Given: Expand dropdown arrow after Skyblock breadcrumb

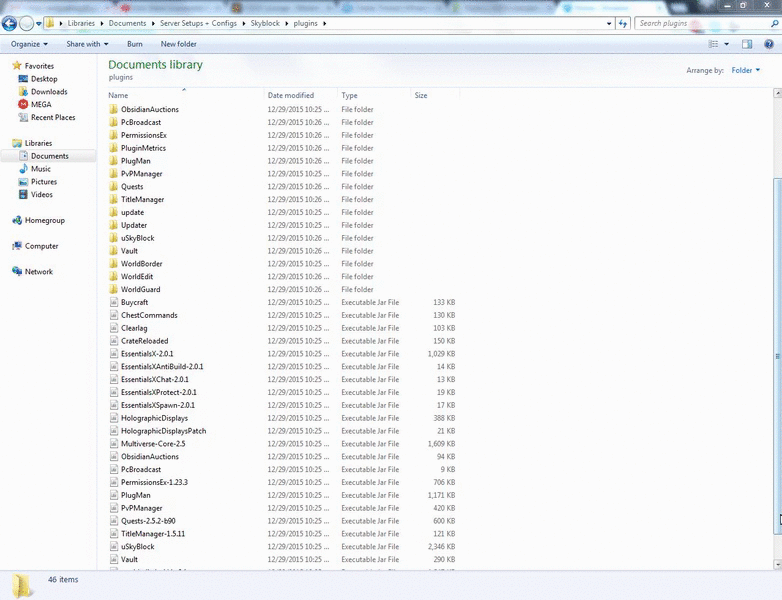Looking at the screenshot, I should click(x=287, y=23).
